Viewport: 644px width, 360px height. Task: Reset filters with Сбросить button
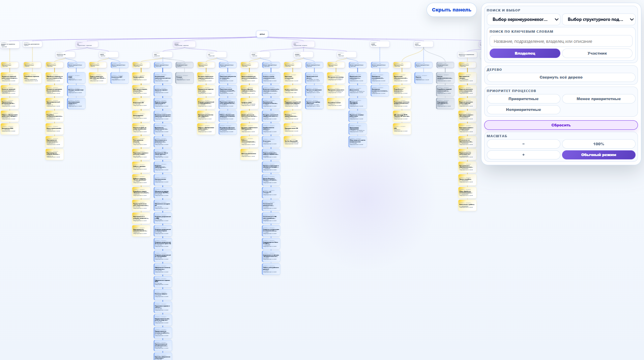pyautogui.click(x=561, y=125)
